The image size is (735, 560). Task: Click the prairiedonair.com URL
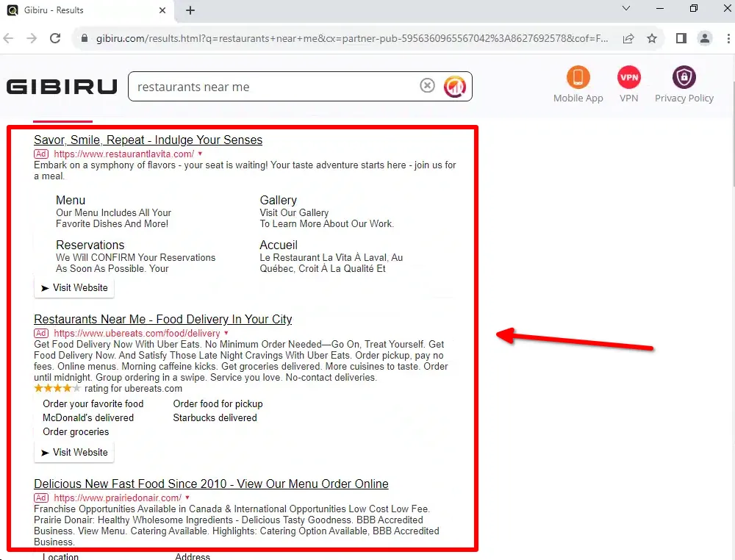(118, 498)
